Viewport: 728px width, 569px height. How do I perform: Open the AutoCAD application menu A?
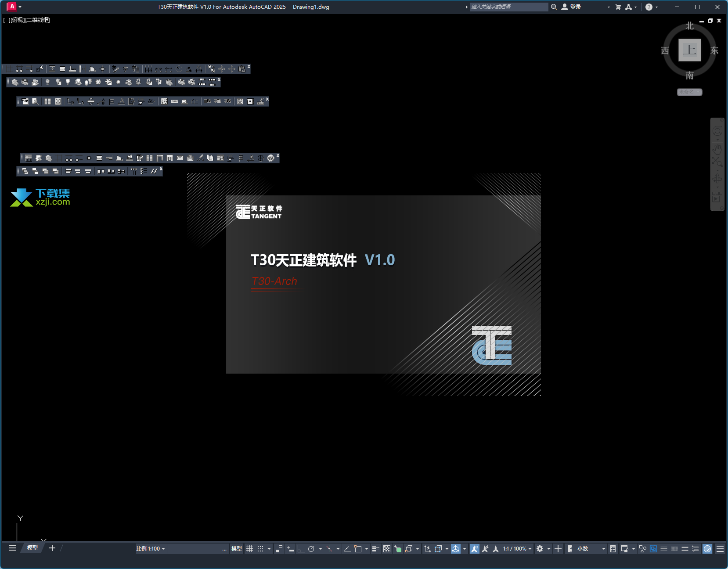tap(12, 7)
